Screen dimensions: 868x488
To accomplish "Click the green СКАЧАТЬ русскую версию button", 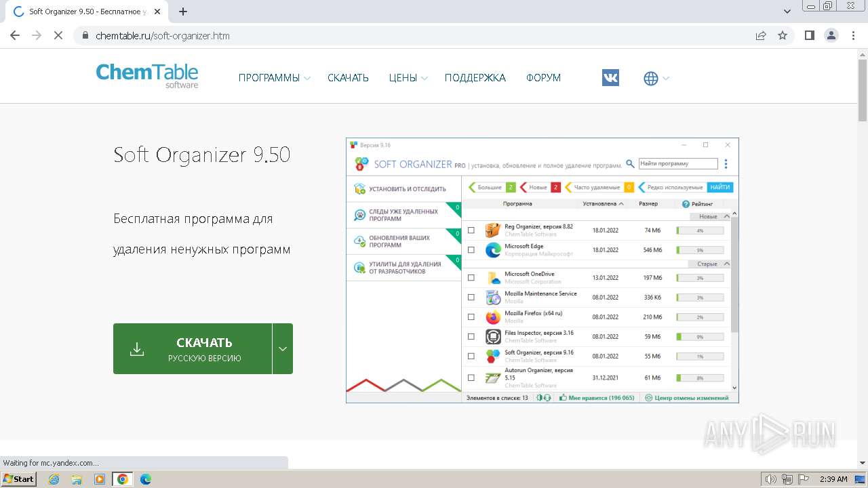I will click(x=193, y=348).
